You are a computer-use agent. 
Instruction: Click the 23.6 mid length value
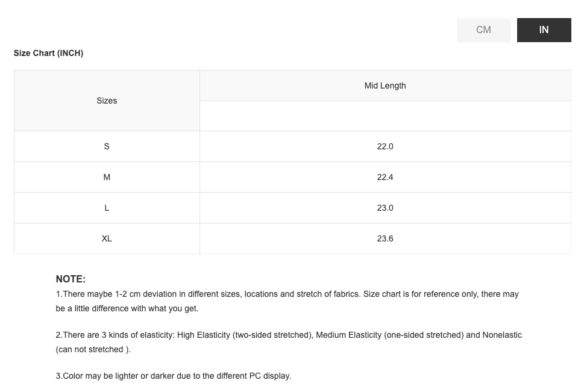385,238
